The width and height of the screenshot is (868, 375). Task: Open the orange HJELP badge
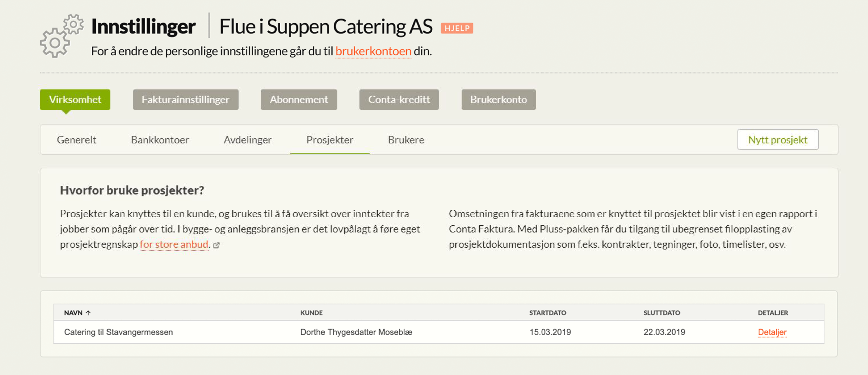(457, 28)
